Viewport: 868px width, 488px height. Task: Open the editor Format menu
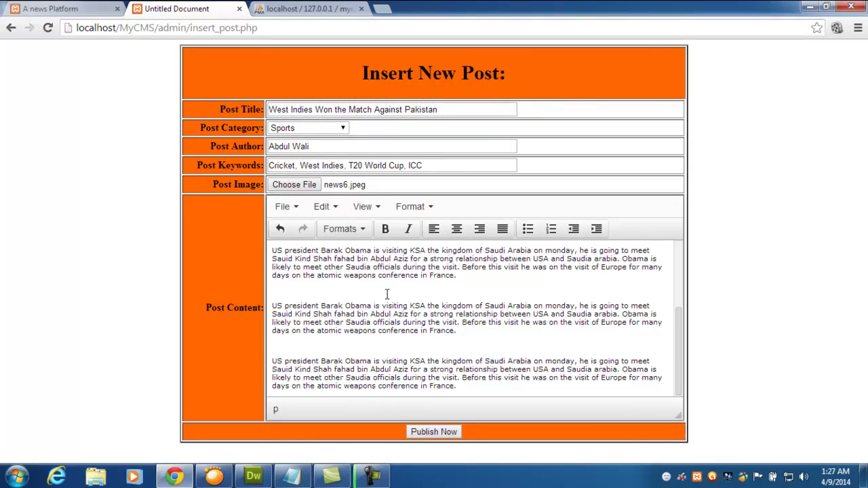tap(414, 207)
